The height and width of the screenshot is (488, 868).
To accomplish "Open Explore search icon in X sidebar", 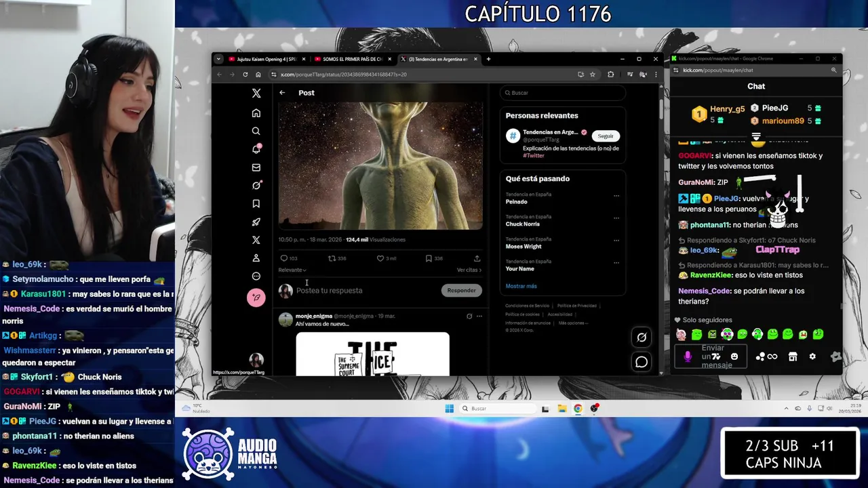I will click(256, 131).
